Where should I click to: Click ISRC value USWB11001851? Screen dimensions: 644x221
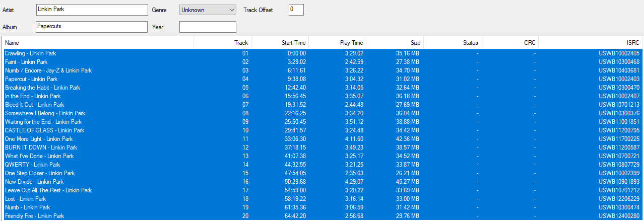point(619,122)
